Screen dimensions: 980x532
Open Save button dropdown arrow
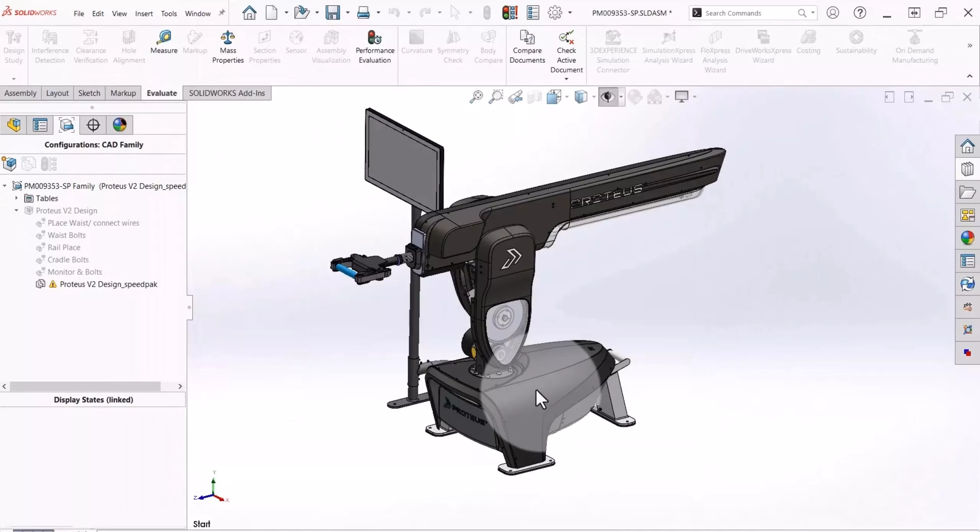tap(347, 13)
